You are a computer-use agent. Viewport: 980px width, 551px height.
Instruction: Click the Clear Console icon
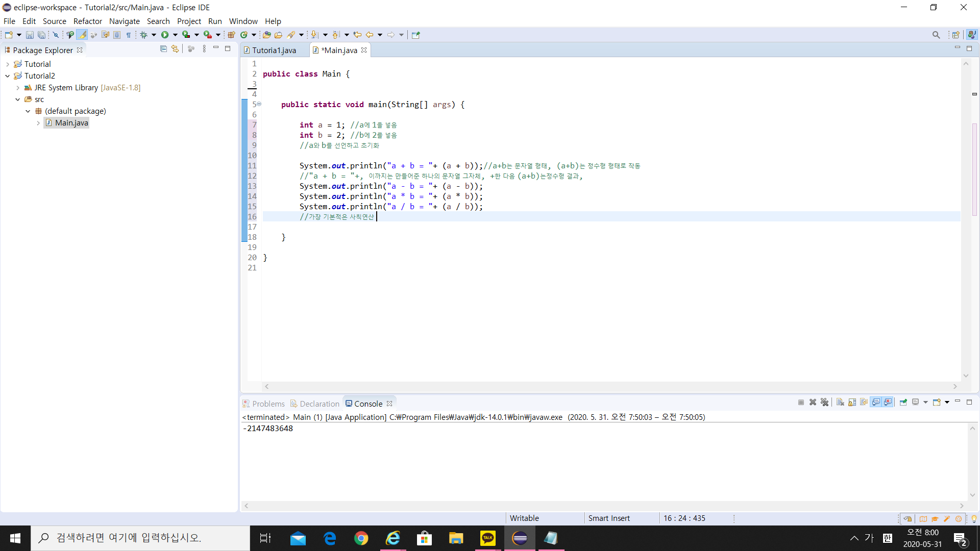point(840,403)
